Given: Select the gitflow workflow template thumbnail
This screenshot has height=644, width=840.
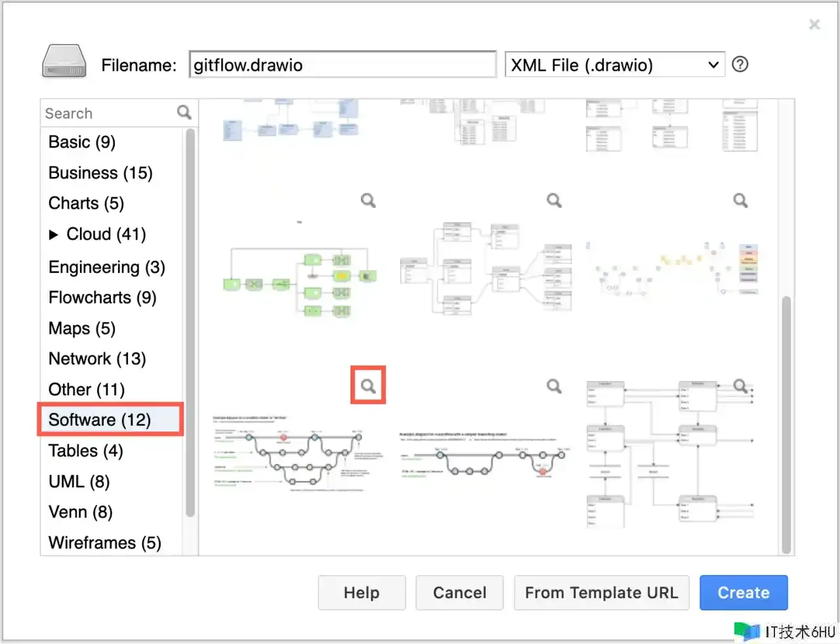Looking at the screenshot, I should pyautogui.click(x=298, y=453).
